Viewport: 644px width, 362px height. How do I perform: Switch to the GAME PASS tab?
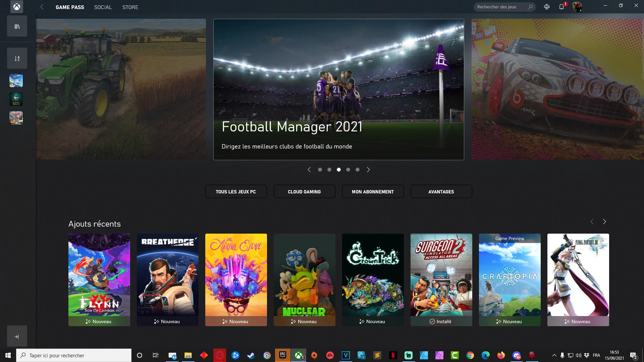[70, 7]
